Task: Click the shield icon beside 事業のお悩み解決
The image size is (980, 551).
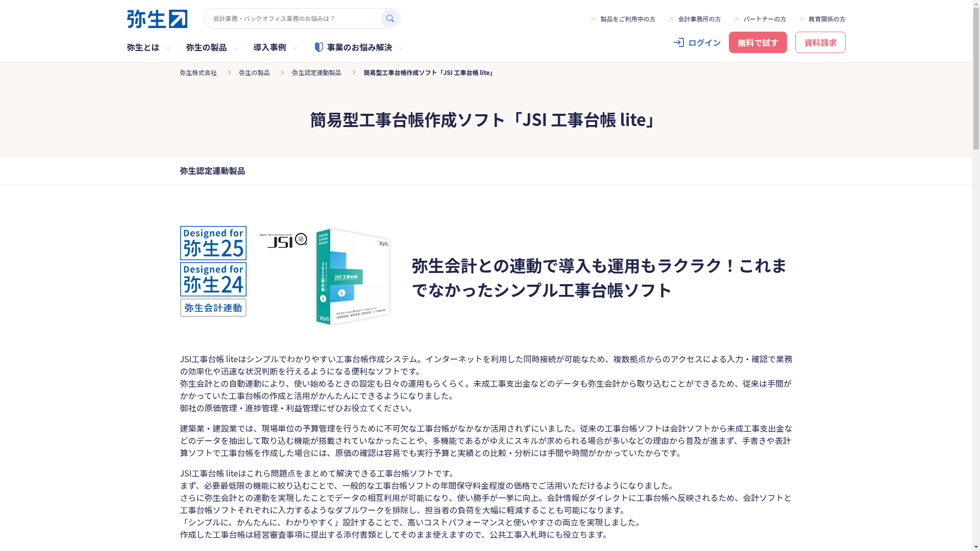Action: click(319, 47)
